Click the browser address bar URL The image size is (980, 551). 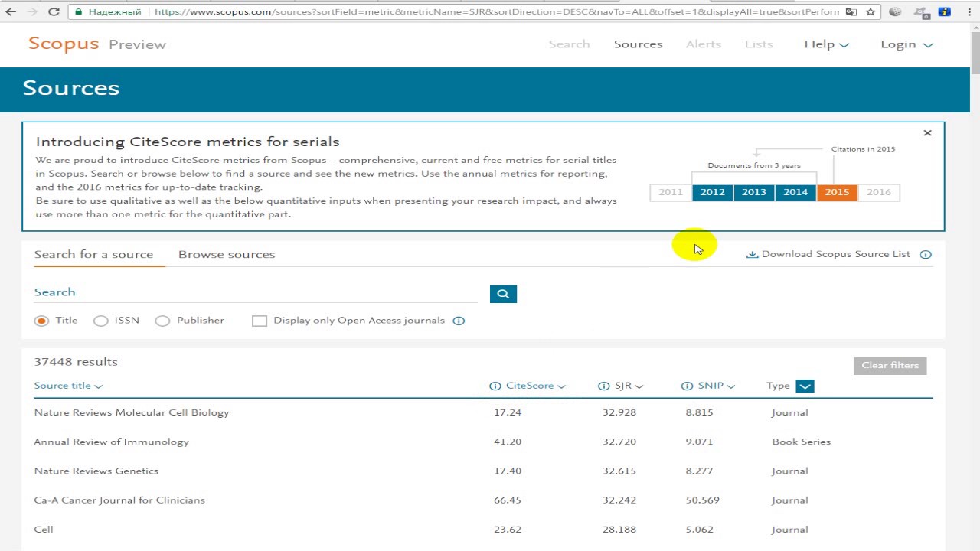(496, 11)
